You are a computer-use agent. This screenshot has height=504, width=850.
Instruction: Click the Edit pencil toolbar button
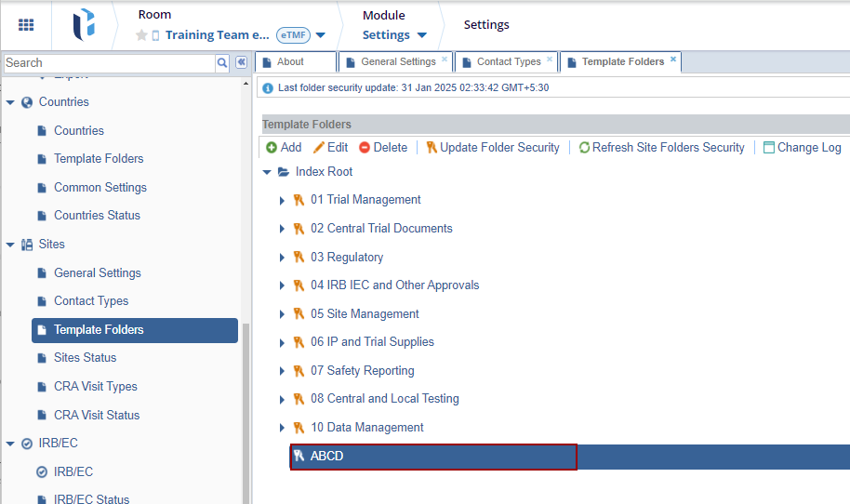click(x=330, y=147)
